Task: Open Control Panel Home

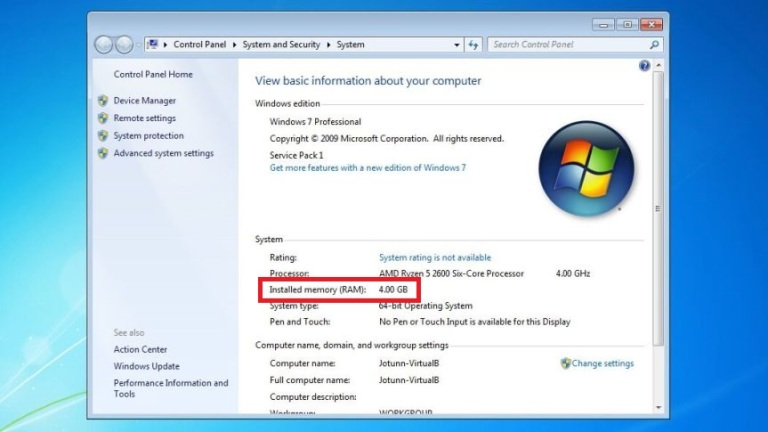Action: pyautogui.click(x=153, y=74)
